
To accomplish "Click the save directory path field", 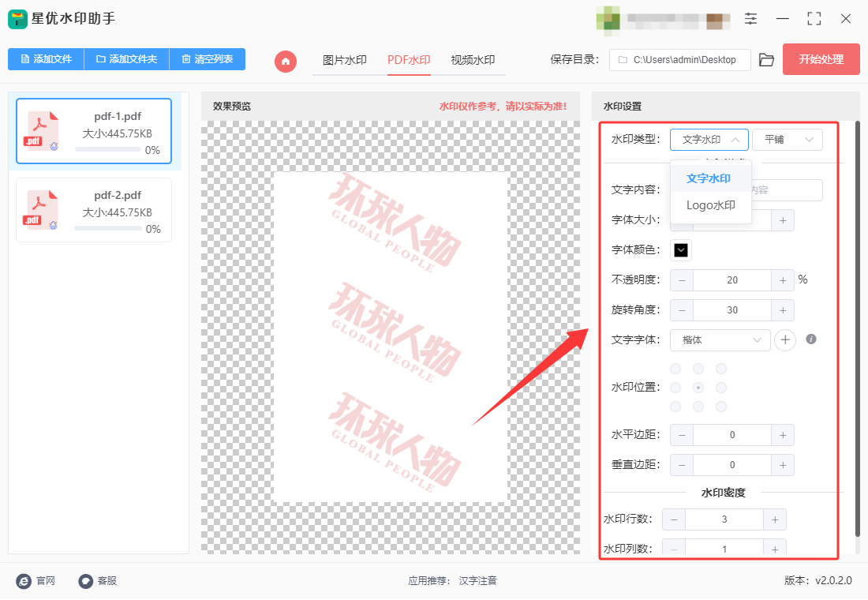I will [x=679, y=60].
